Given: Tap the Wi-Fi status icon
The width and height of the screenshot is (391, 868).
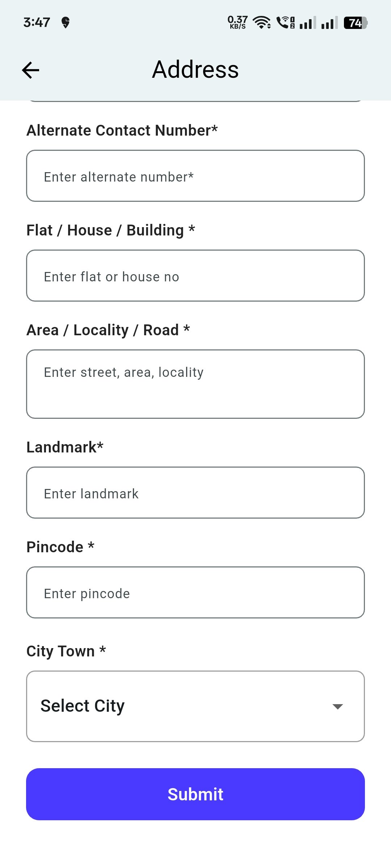Looking at the screenshot, I should point(262,22).
